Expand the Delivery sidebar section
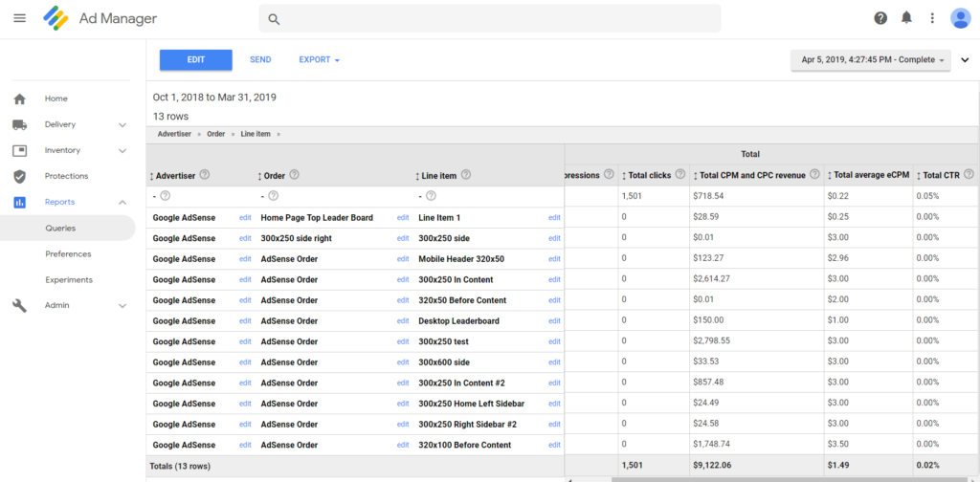The height and width of the screenshot is (482, 980). pos(122,125)
